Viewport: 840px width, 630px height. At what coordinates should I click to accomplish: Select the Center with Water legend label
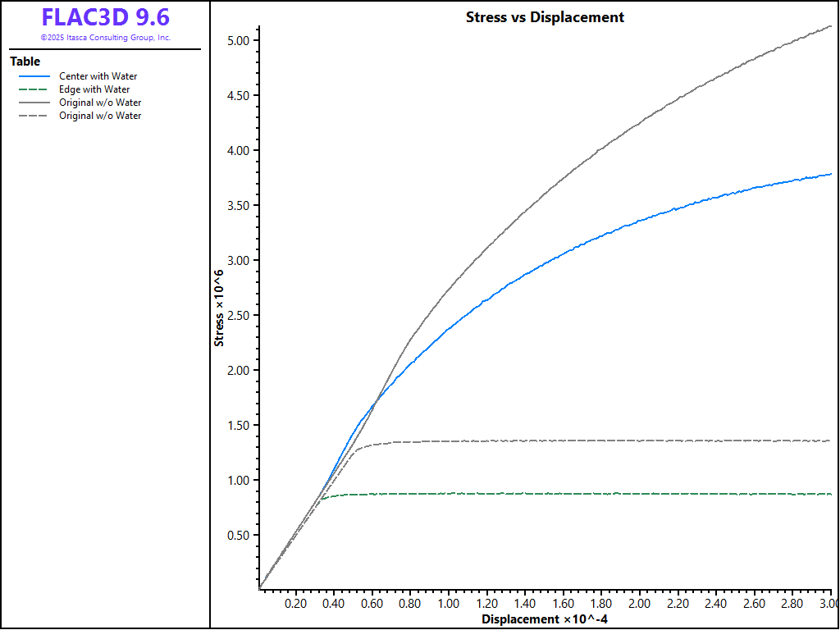click(98, 76)
